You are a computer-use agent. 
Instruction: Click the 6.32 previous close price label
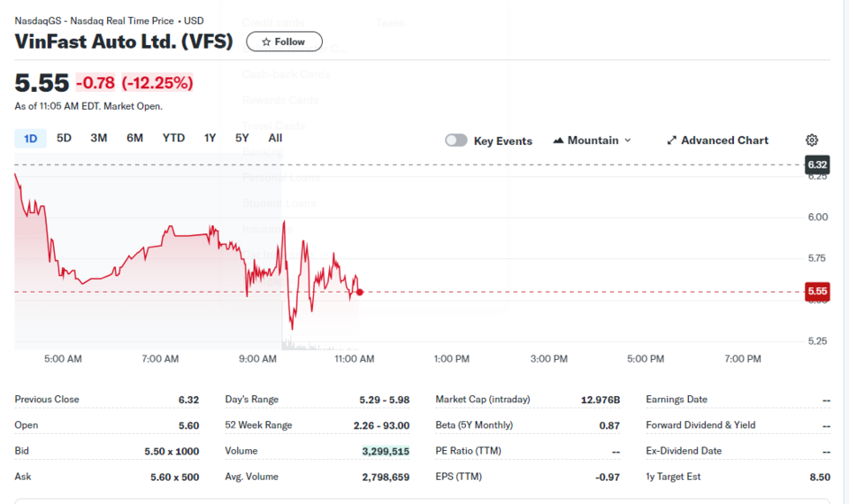tap(817, 164)
